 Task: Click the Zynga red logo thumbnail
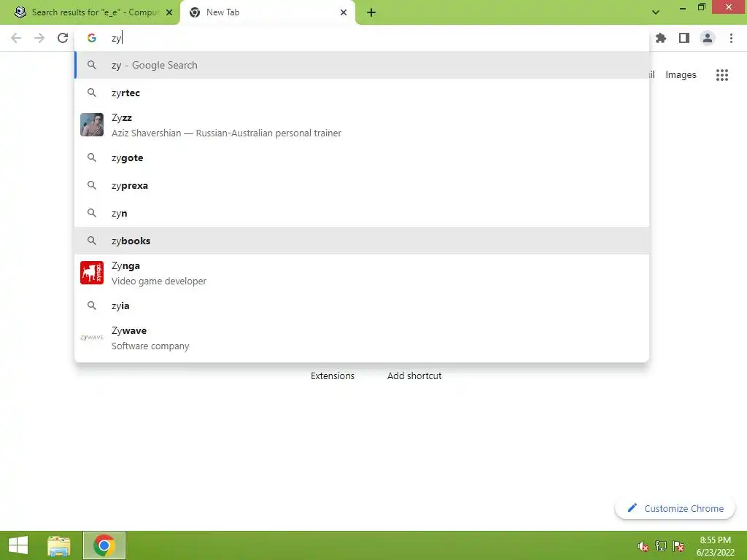click(92, 273)
